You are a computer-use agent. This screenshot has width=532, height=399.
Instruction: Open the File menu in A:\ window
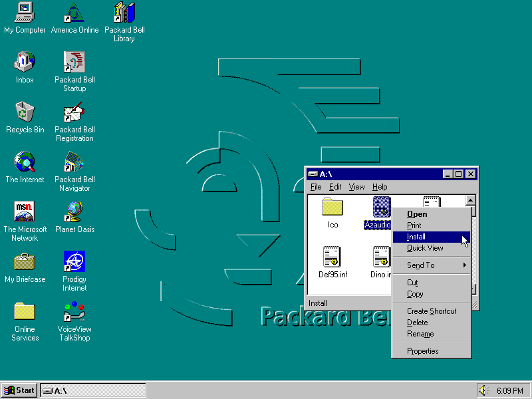(316, 187)
